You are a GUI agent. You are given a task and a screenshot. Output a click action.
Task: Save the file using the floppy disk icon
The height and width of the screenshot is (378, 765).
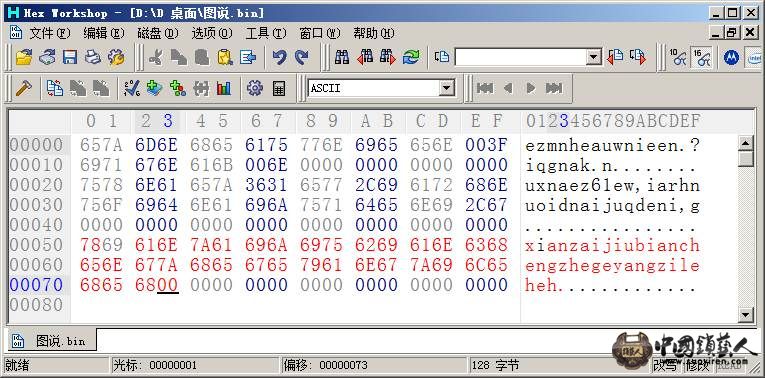click(x=70, y=58)
